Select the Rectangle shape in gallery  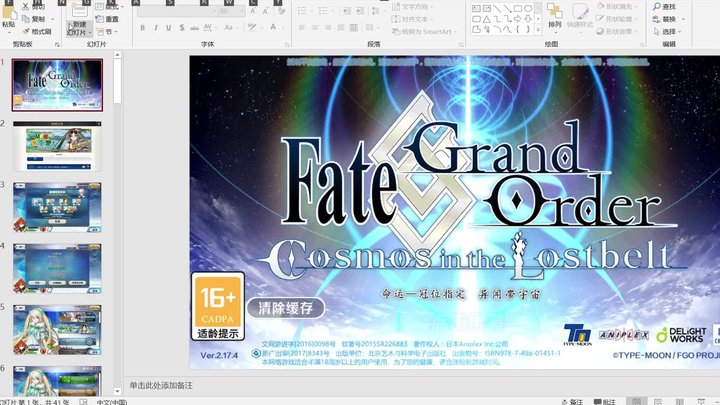pyautogui.click(x=518, y=8)
